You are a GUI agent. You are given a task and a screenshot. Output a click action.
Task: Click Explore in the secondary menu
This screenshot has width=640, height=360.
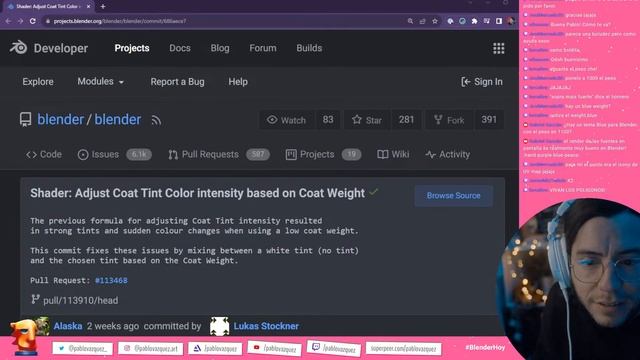[38, 82]
